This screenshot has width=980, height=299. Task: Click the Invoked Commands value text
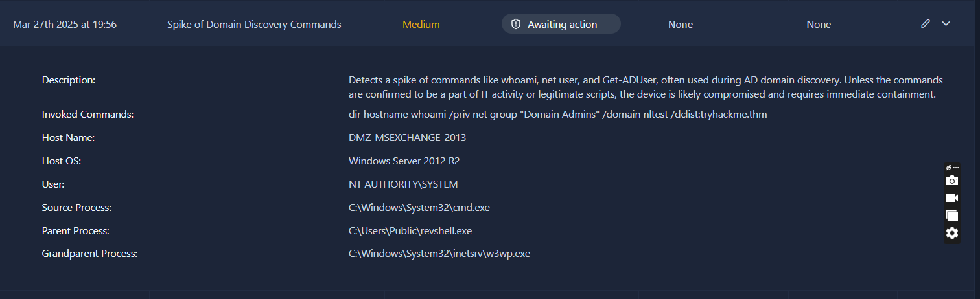coord(557,115)
